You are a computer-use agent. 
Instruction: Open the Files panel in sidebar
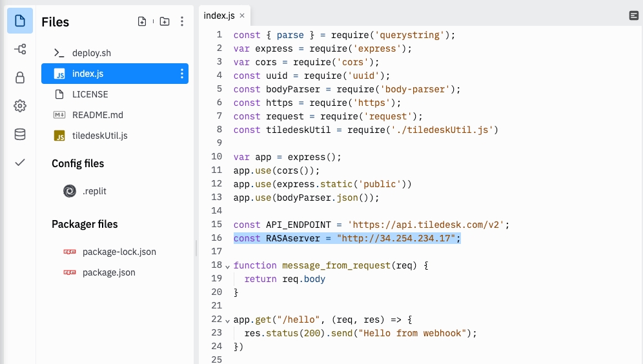[x=19, y=21]
